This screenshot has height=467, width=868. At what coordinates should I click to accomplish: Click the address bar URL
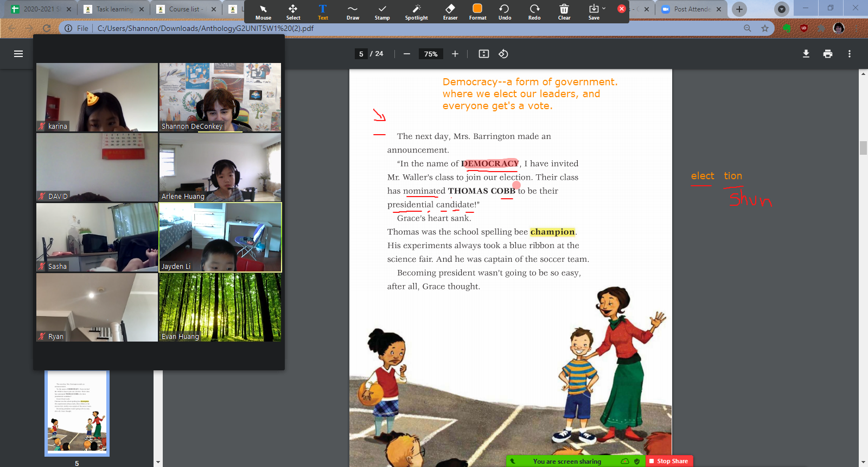pos(206,28)
